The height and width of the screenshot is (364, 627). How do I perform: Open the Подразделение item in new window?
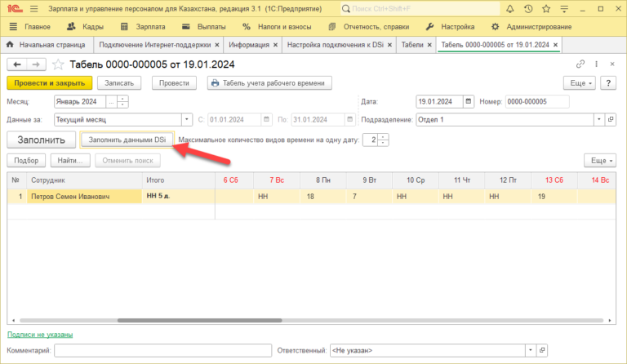(x=610, y=120)
